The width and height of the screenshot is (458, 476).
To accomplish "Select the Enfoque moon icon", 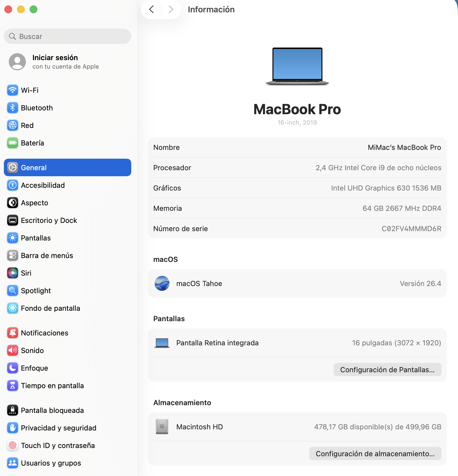I will 13,368.
